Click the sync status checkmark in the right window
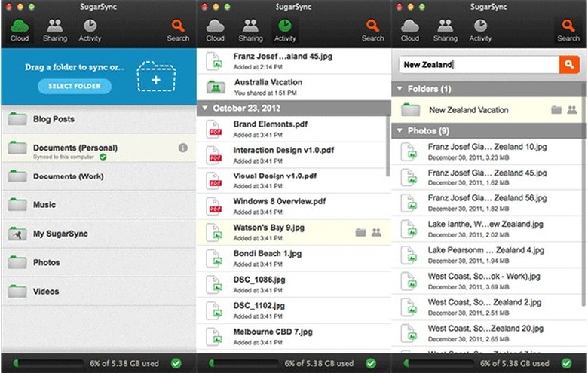Screen dimensions: 588x373 click(x=566, y=363)
